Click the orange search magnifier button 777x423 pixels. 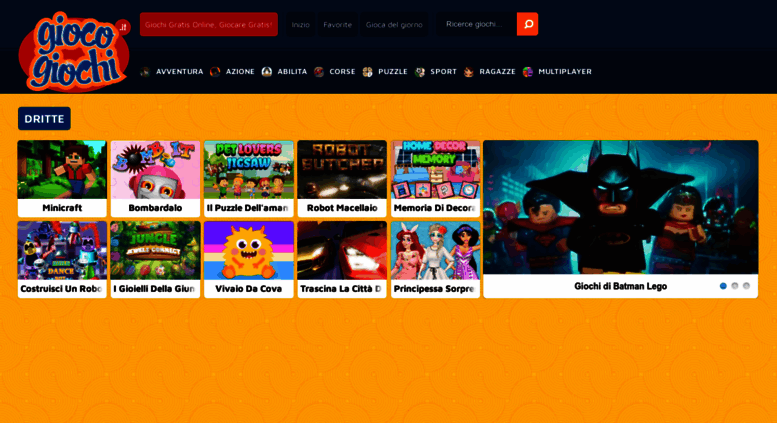point(527,24)
